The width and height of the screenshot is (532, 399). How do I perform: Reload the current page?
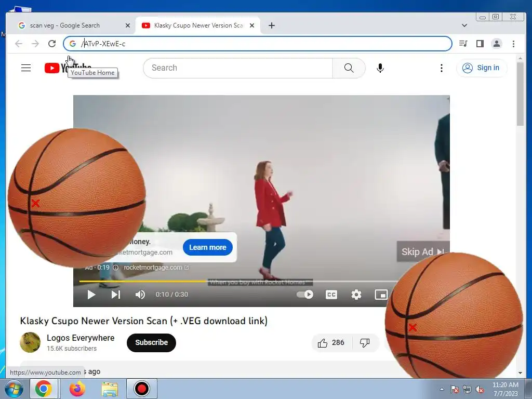[52, 44]
